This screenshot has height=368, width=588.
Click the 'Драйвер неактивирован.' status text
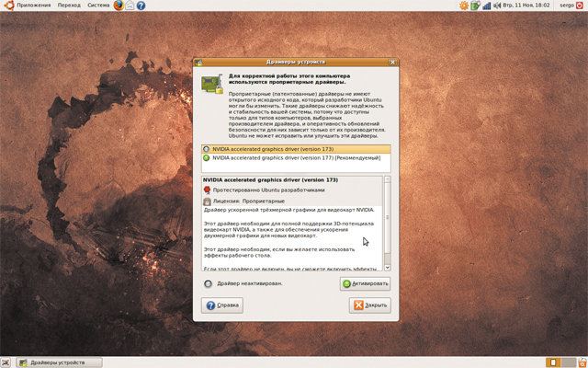[x=250, y=283]
